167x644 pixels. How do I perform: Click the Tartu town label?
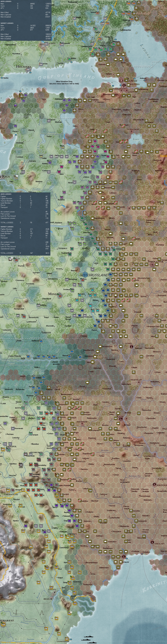(49, 137)
